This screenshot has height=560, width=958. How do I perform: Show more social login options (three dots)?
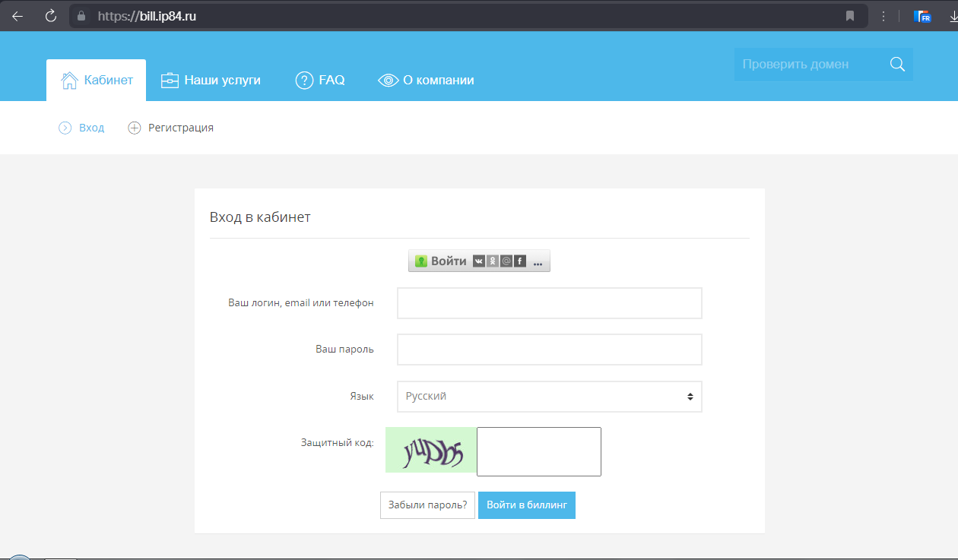click(x=538, y=261)
